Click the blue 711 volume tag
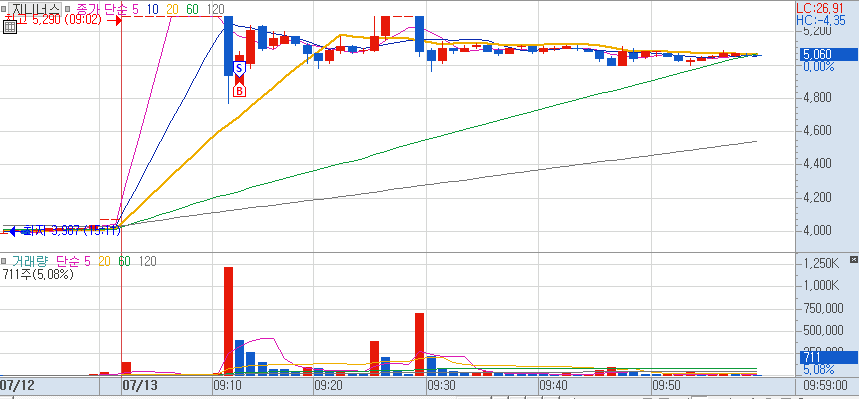This screenshot has height=399, width=859. pyautogui.click(x=828, y=357)
